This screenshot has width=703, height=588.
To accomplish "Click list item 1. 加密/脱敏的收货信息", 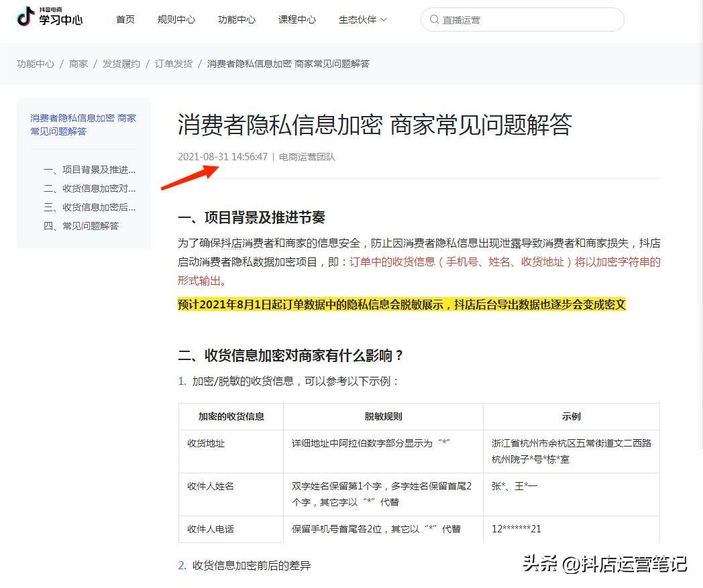I will [288, 381].
